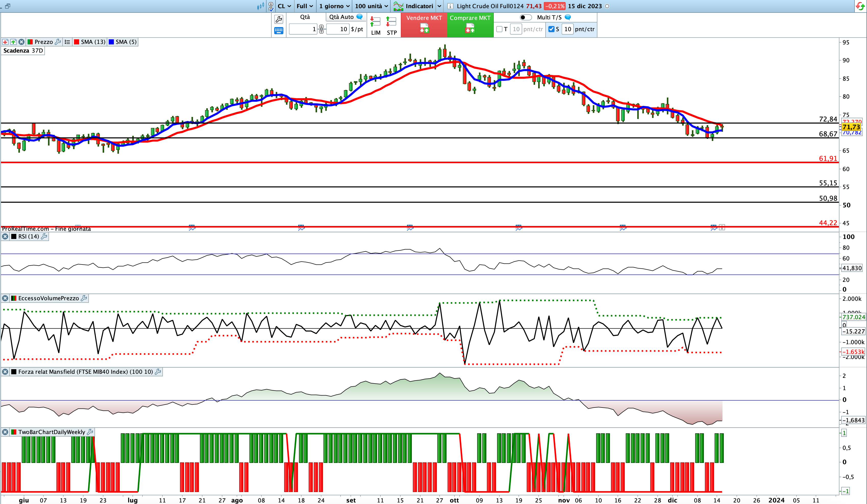Click the Indicatori chart icon
Screen dimensions: 867x504
point(399,6)
